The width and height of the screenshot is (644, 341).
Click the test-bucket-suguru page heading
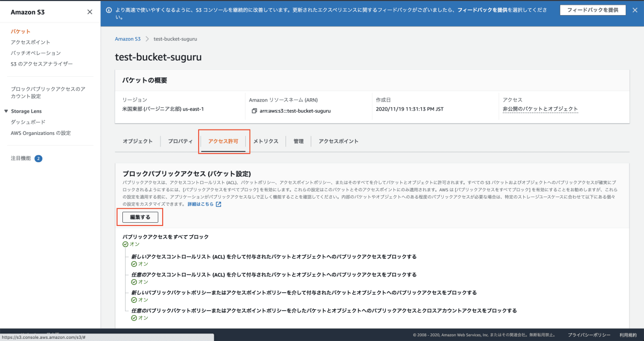click(x=158, y=57)
